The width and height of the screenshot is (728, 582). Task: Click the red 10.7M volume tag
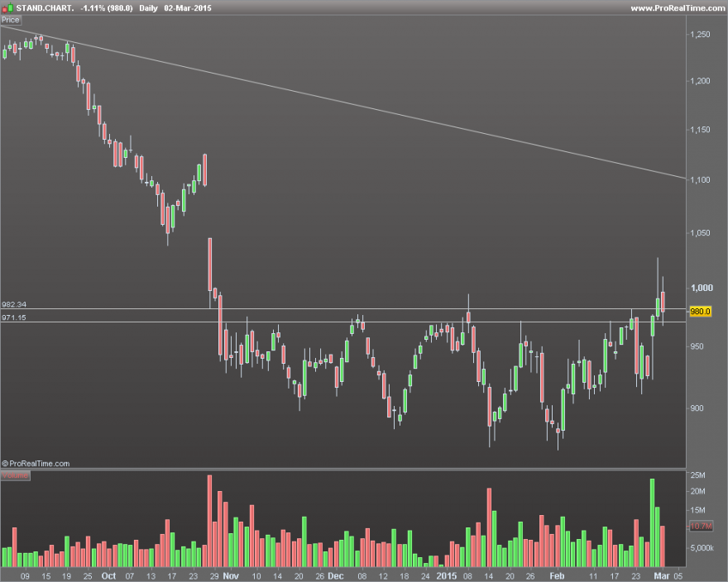tap(701, 527)
